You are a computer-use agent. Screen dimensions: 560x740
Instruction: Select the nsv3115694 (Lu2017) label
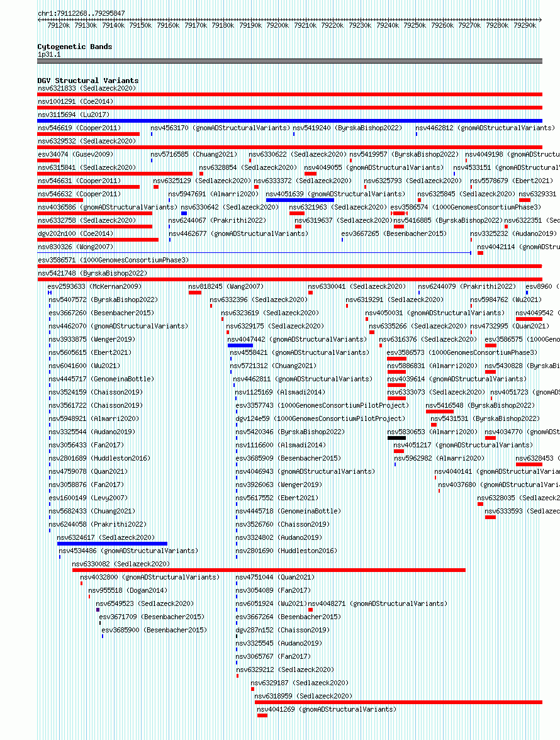point(74,115)
